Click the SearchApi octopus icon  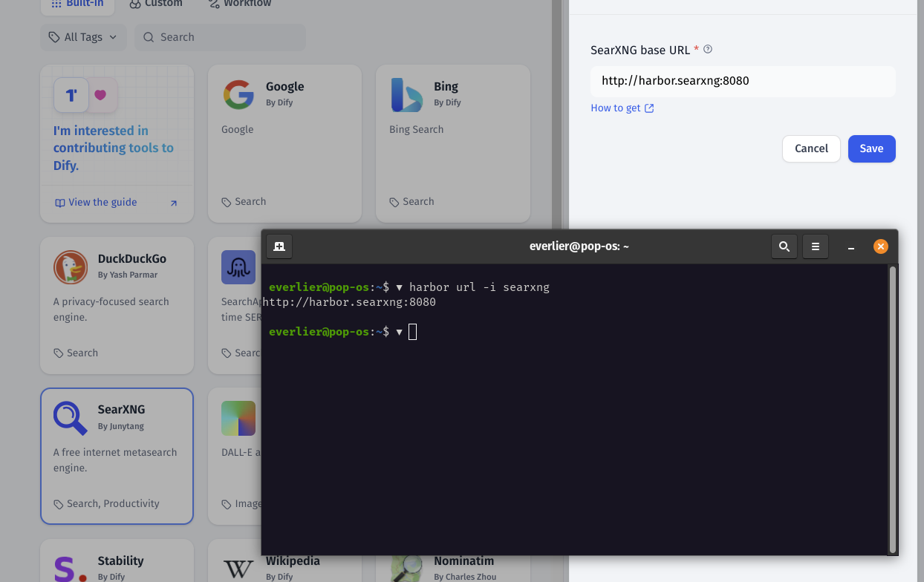coord(238,267)
